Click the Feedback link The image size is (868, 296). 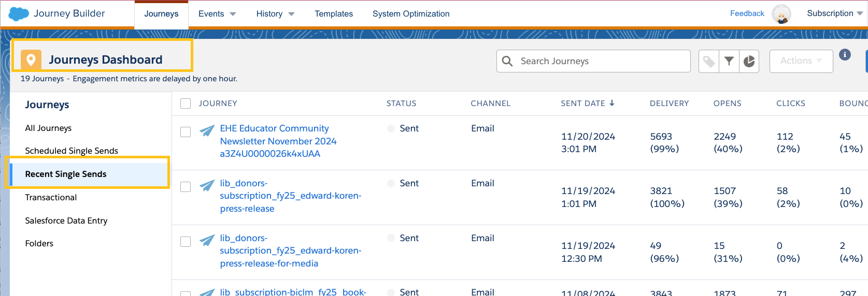click(x=747, y=13)
